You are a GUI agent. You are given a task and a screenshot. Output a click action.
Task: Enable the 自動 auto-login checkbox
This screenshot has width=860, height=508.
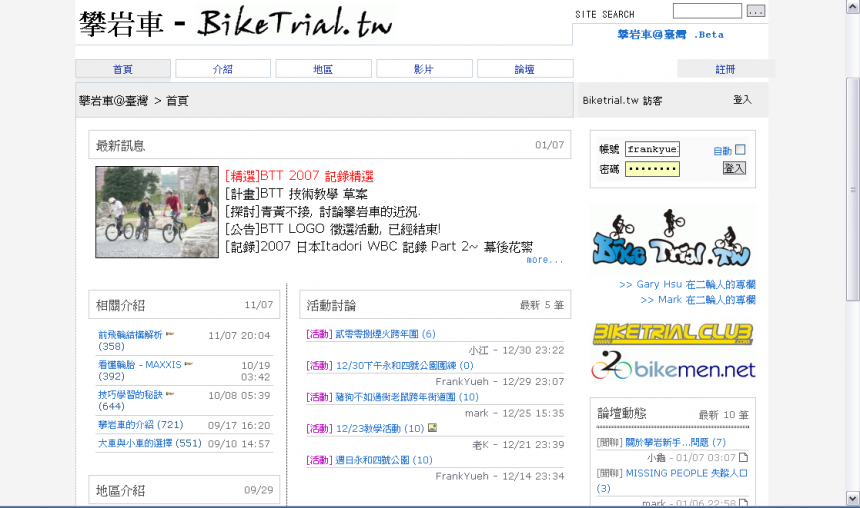click(740, 149)
